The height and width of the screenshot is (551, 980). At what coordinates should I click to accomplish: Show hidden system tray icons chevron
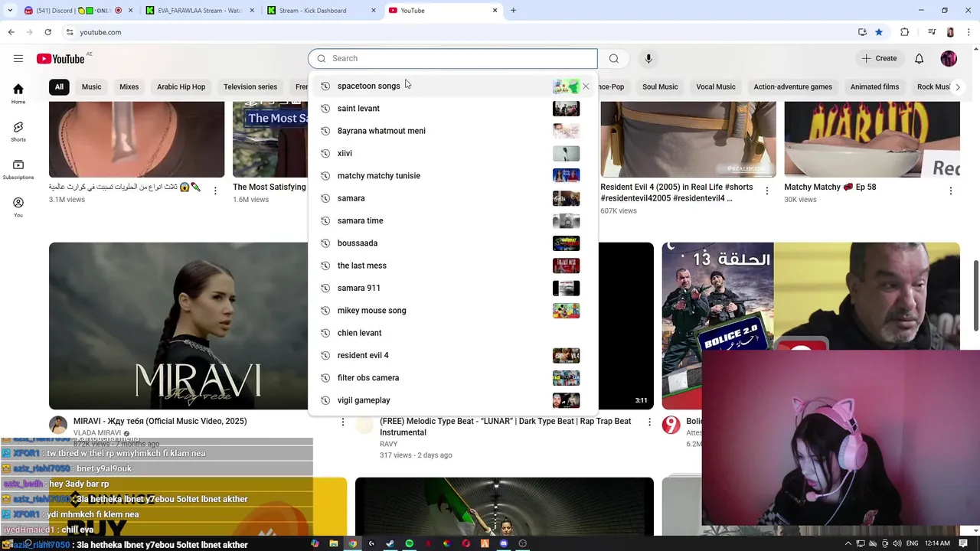tap(848, 543)
